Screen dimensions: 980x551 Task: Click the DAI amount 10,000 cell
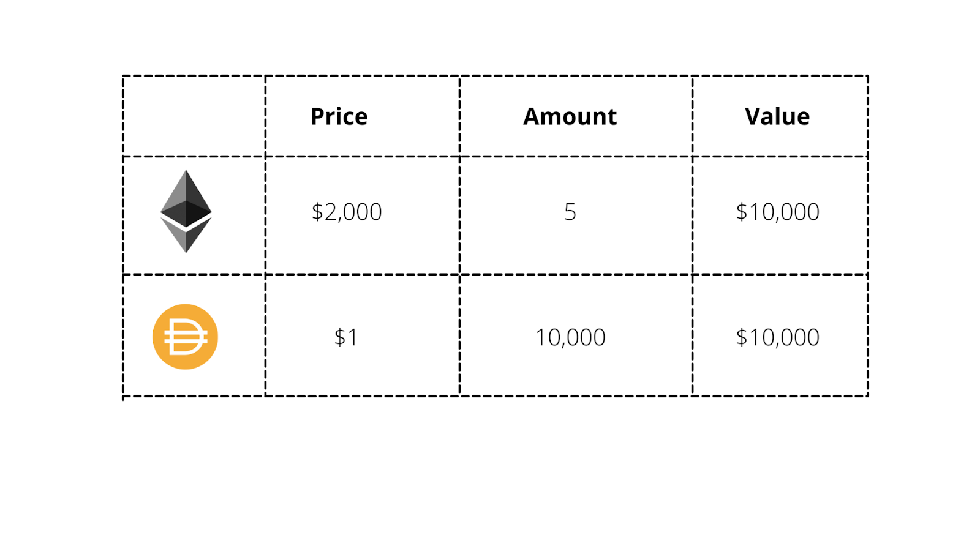(x=570, y=337)
